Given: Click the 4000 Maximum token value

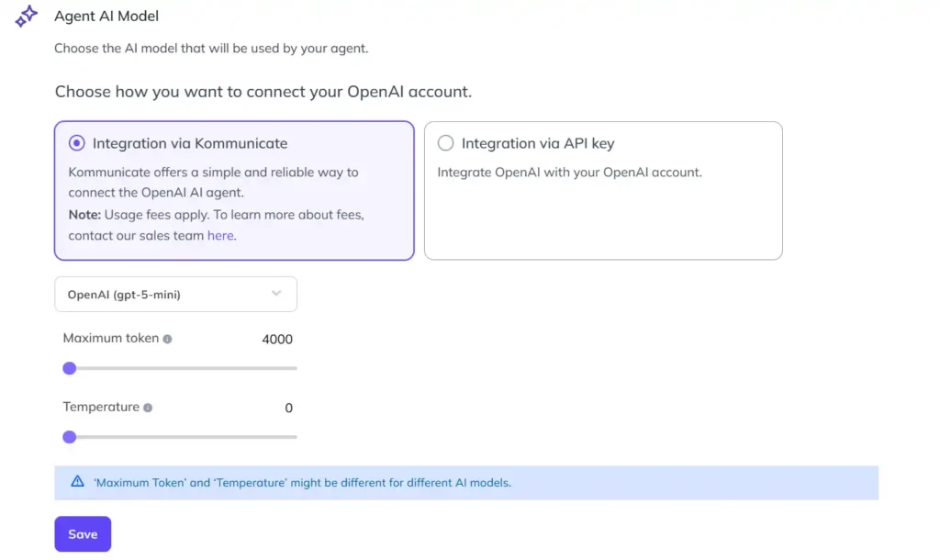Looking at the screenshot, I should point(278,339).
